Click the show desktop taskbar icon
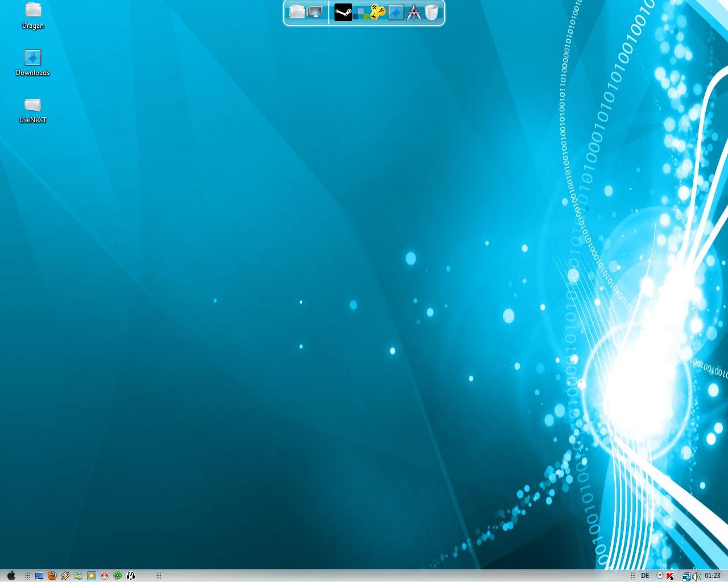Image resolution: width=728 pixels, height=582 pixels. [x=39, y=576]
